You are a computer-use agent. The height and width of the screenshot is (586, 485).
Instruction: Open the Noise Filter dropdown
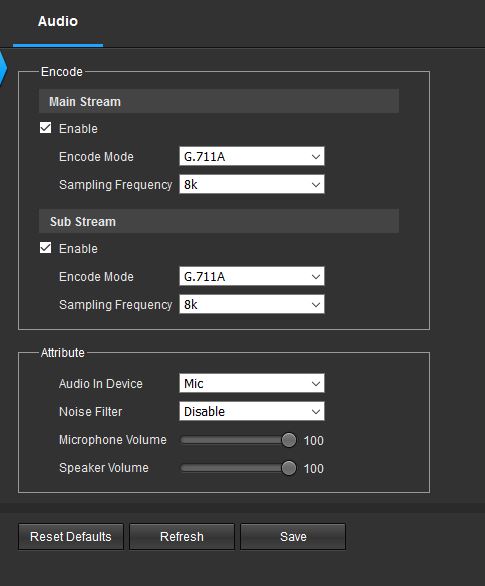coord(251,411)
